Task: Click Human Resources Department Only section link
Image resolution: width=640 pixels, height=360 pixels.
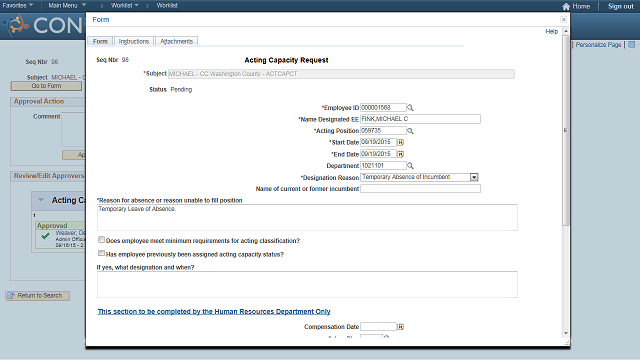Action: coord(214,311)
